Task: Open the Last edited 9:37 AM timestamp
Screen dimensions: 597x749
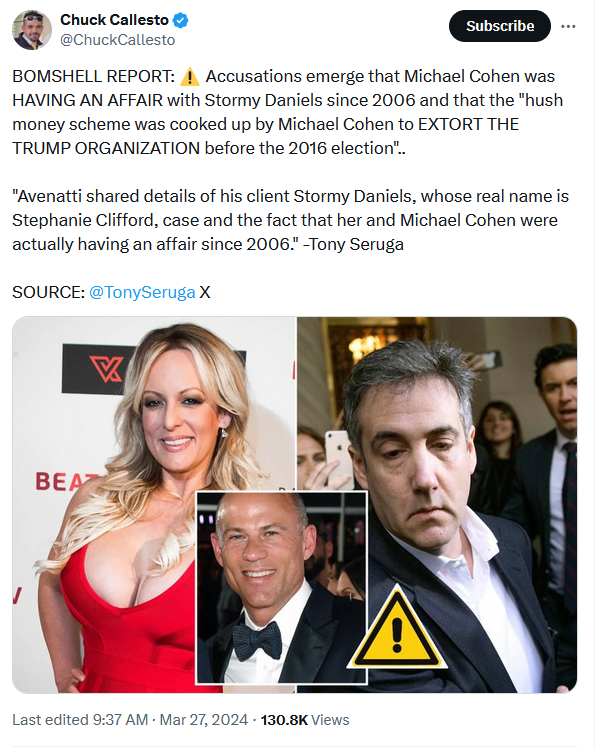Action: coord(80,720)
